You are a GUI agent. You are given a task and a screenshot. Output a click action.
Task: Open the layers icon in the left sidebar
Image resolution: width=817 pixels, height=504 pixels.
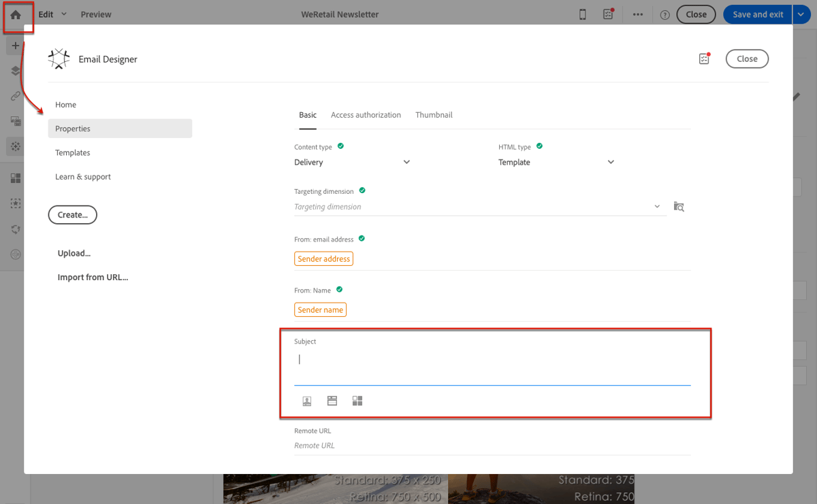14,70
